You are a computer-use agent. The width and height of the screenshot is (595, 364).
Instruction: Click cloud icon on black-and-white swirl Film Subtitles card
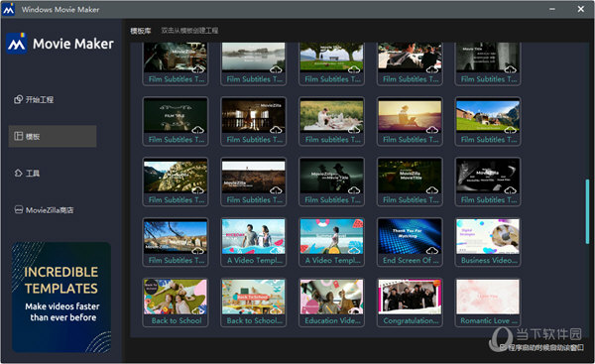[510, 190]
